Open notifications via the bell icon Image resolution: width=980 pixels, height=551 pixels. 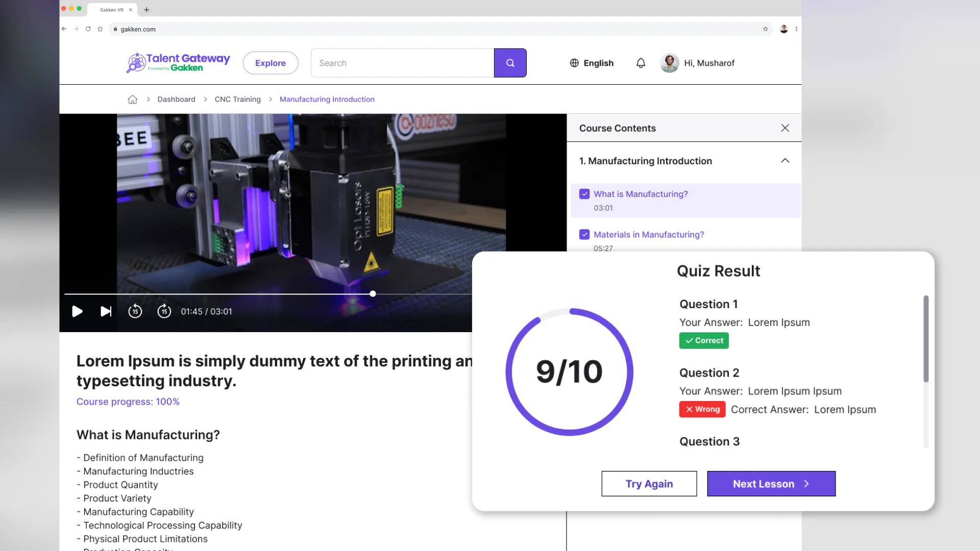[x=641, y=63]
